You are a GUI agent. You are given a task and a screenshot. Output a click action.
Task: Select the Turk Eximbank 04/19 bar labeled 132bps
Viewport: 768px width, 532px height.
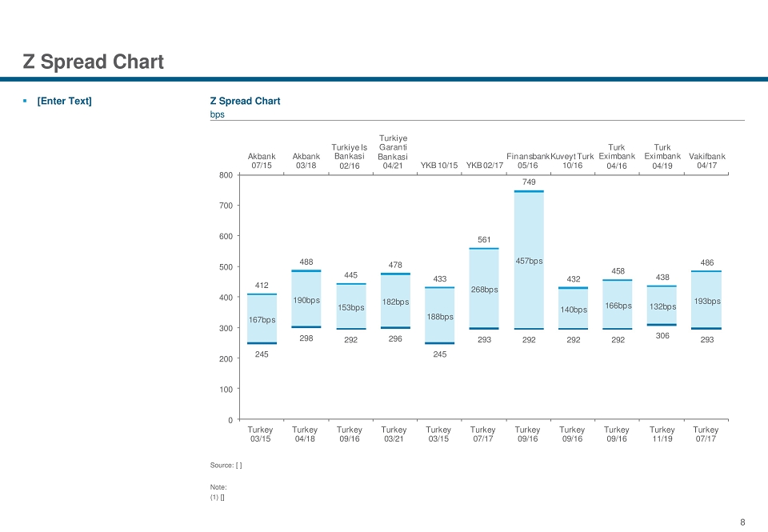click(662, 306)
